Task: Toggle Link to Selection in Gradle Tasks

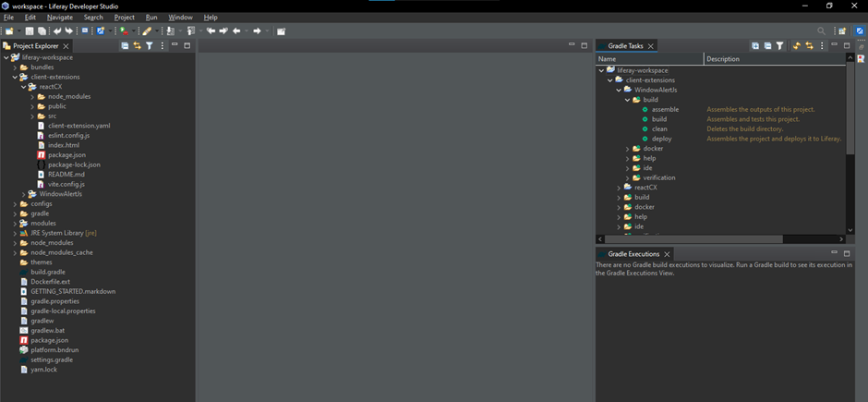Action: pyautogui.click(x=809, y=46)
